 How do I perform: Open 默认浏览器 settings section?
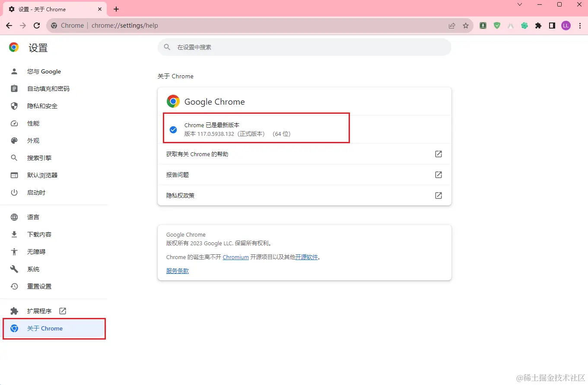coord(54,175)
